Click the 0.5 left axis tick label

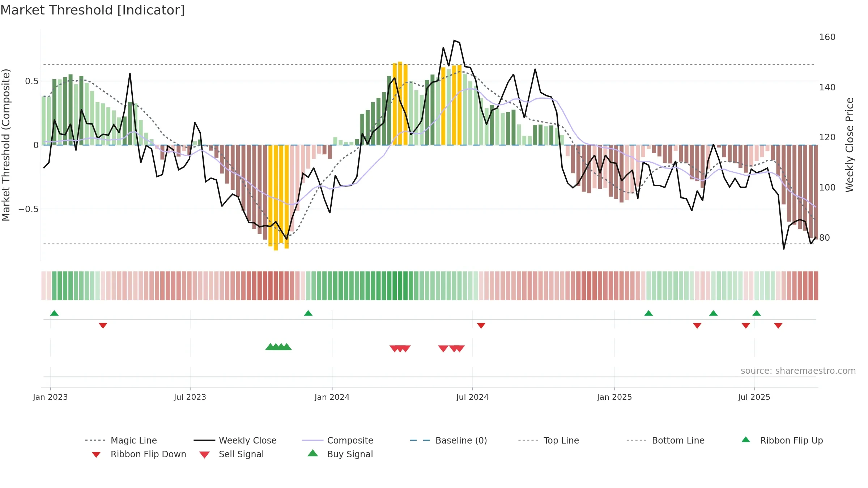click(32, 81)
